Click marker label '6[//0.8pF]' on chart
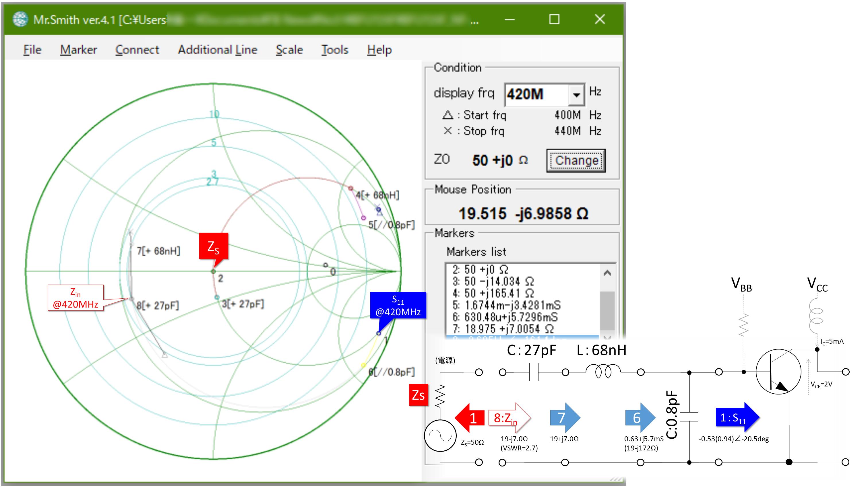The image size is (868, 488). pyautogui.click(x=392, y=372)
